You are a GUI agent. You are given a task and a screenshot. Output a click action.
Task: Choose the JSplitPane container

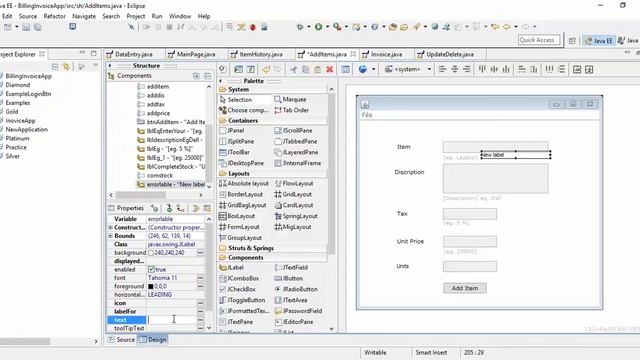pos(237,141)
